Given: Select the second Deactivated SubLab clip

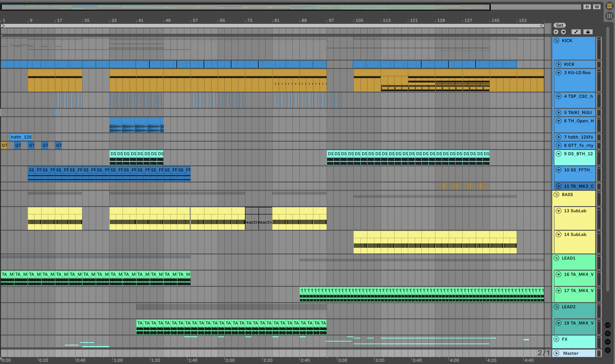Looking at the screenshot, I should pyautogui.click(x=265, y=219).
